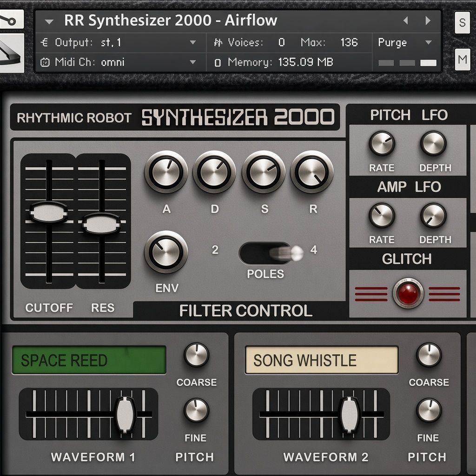Click the Cutoff slider handle

pos(48,212)
